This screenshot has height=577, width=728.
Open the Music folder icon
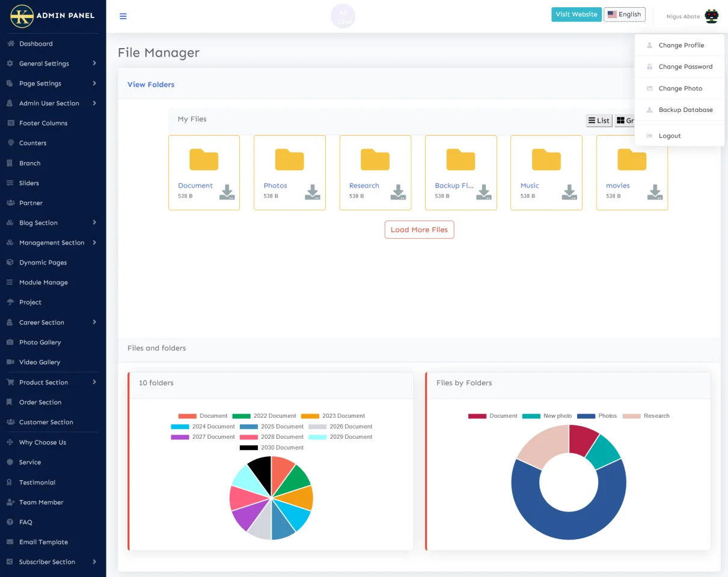coord(546,159)
